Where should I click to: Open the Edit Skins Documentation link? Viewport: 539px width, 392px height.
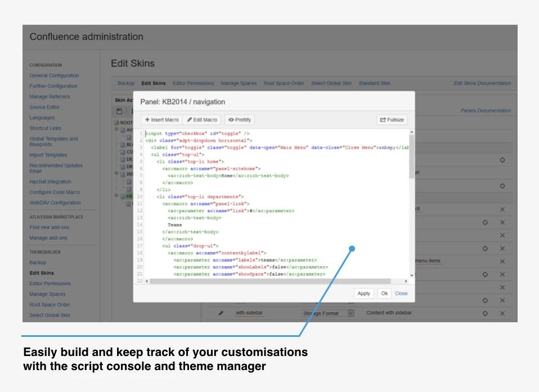482,83
